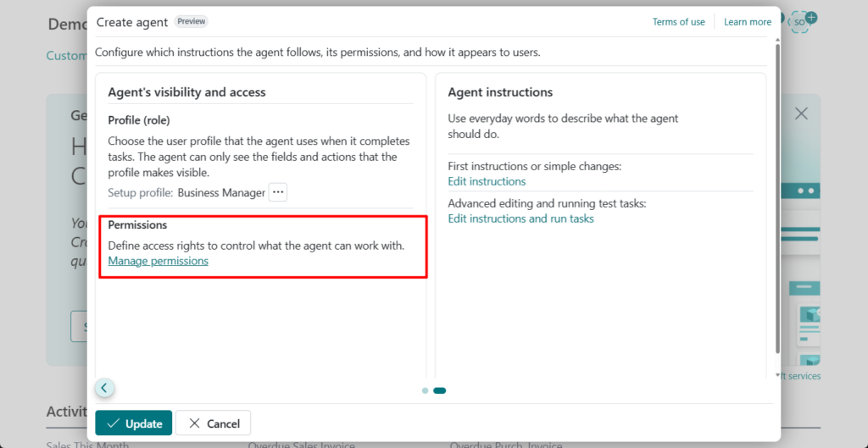Open the Setup profile lookup ellipsis
The image size is (868, 448).
click(x=278, y=192)
